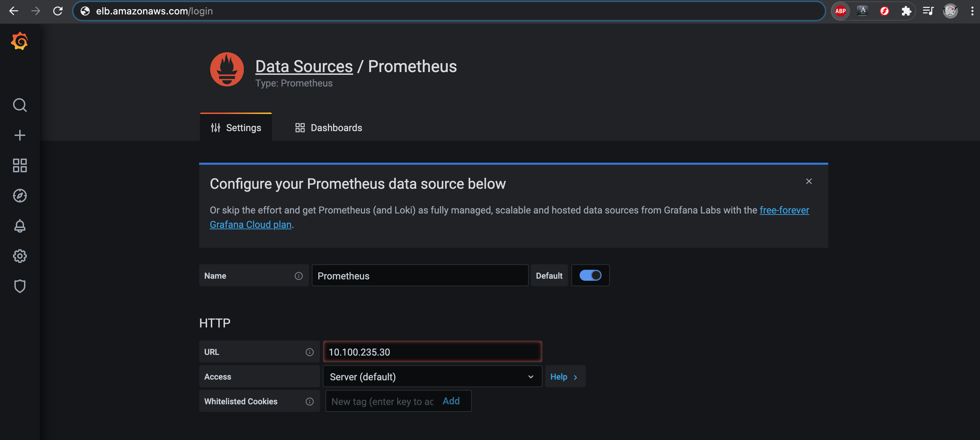Dismiss the Configure Prometheus info banner

[x=808, y=182]
